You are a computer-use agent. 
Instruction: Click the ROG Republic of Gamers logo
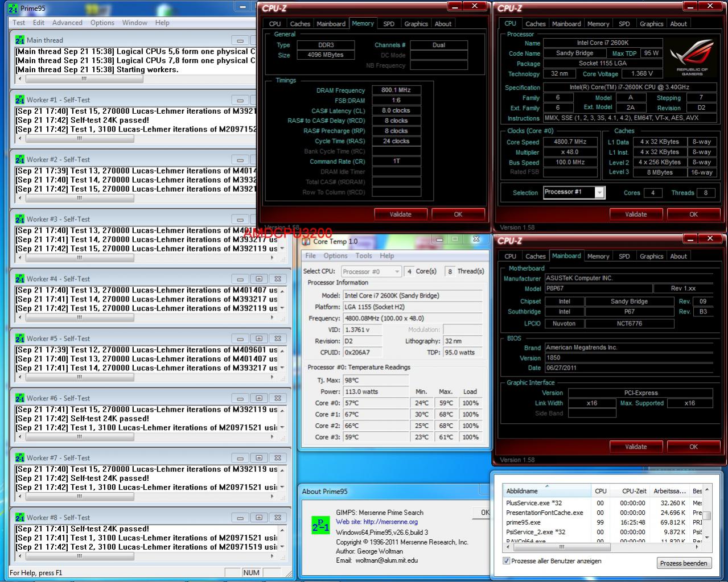(x=692, y=57)
